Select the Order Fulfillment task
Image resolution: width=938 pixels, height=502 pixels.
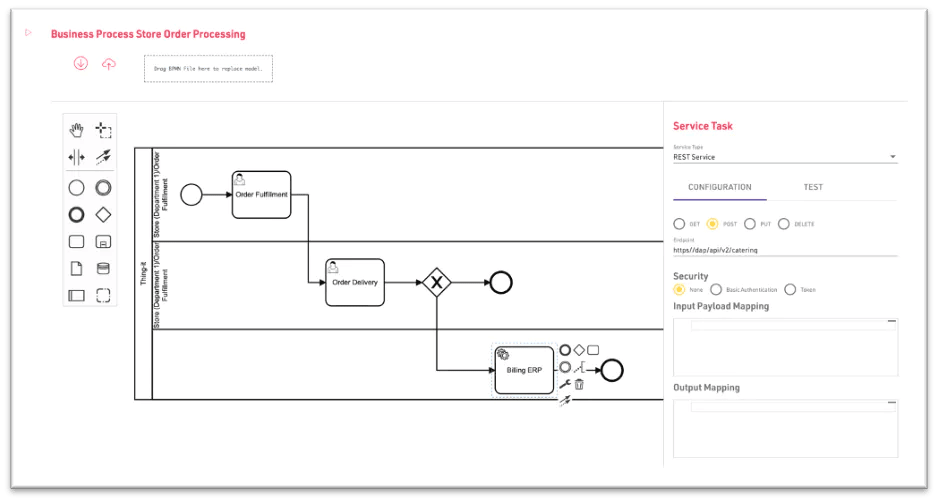261,195
